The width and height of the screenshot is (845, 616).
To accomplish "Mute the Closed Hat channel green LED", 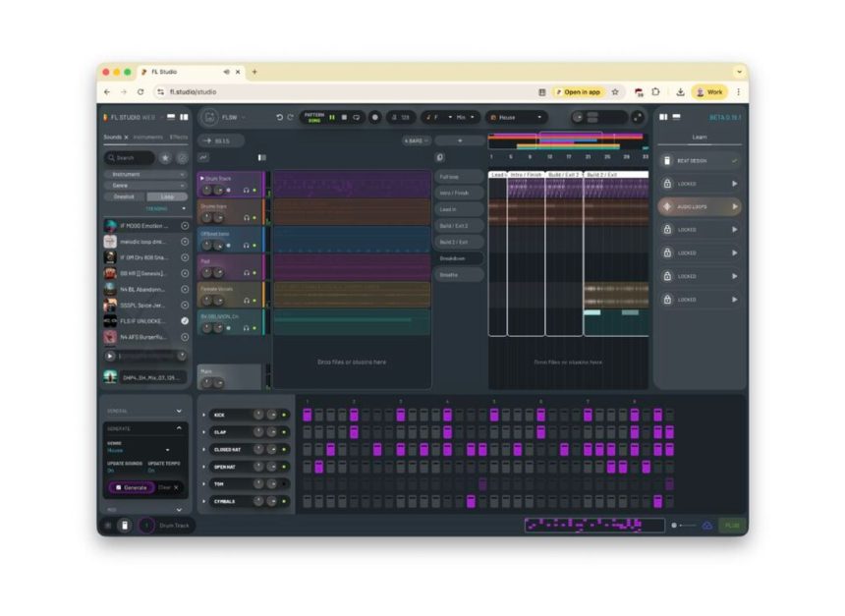I will click(284, 449).
